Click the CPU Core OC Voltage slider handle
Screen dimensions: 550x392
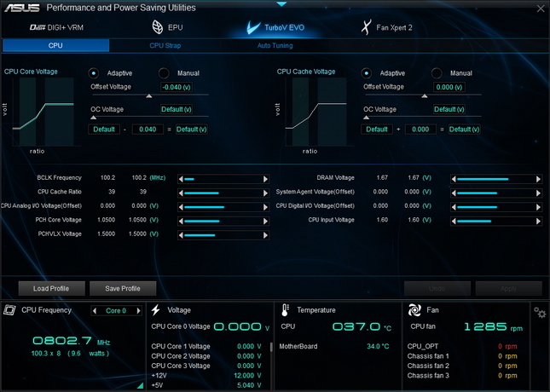coord(93,118)
